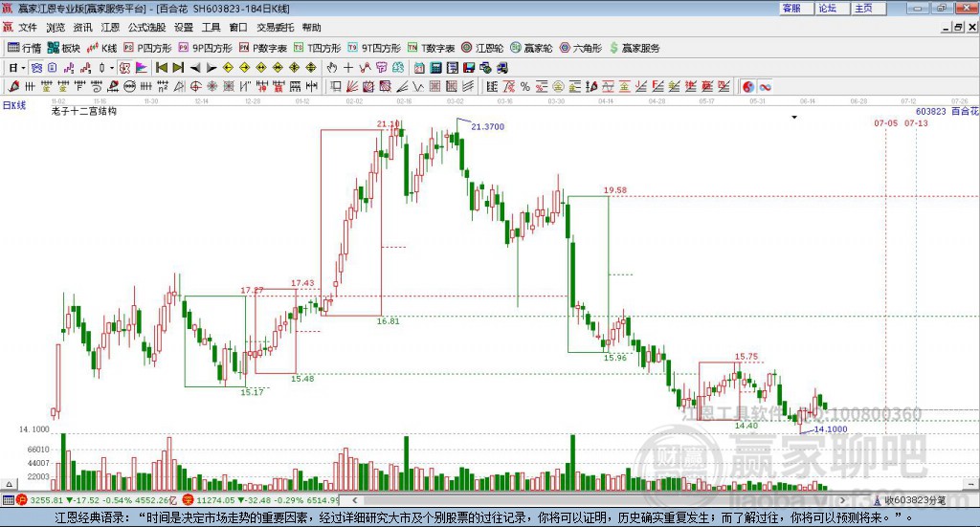Select the gold circle 金 tool
Viewport: 980px width, 527px height.
(558, 87)
